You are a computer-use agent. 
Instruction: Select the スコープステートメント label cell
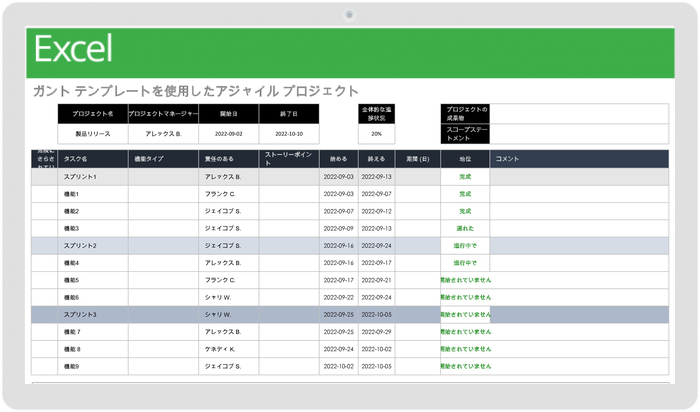[x=465, y=134]
